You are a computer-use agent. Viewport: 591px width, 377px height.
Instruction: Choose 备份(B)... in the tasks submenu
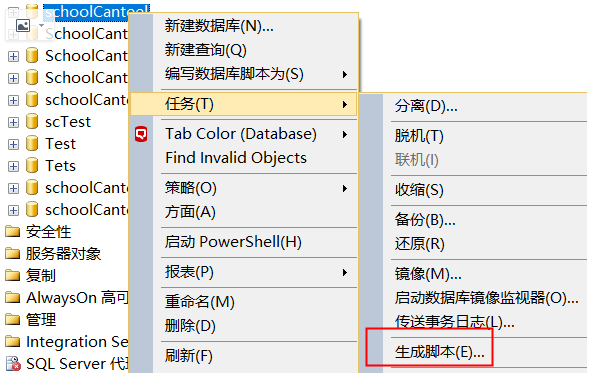(425, 219)
